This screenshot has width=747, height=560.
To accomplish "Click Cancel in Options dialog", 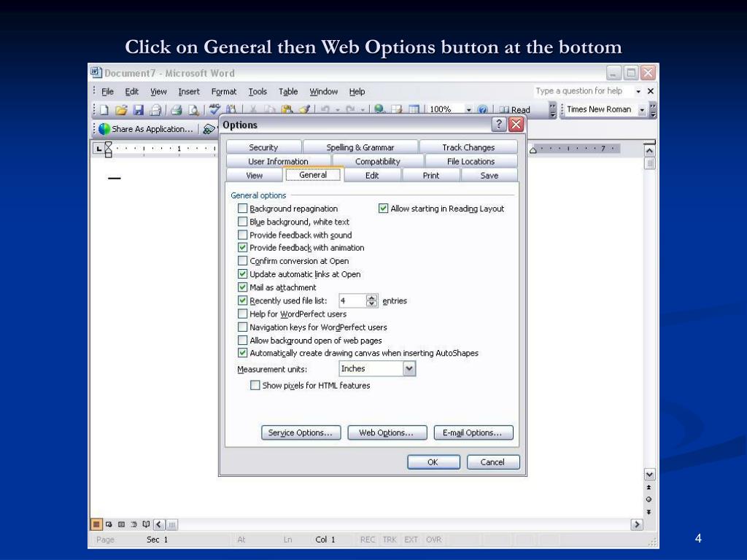I will click(x=492, y=462).
